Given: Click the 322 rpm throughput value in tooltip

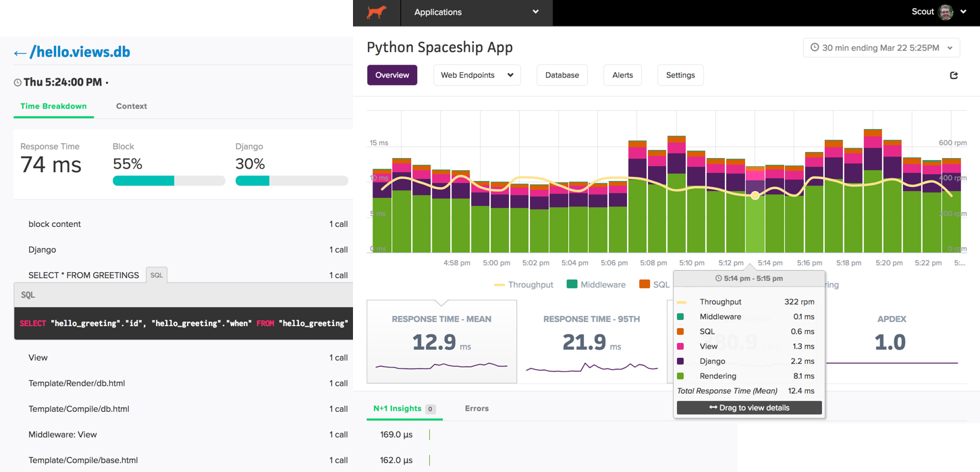Looking at the screenshot, I should 799,302.
